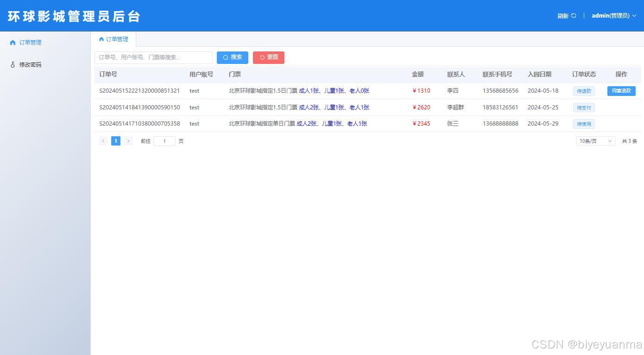Click the reset arrow icon on the 重置 button

tap(262, 57)
